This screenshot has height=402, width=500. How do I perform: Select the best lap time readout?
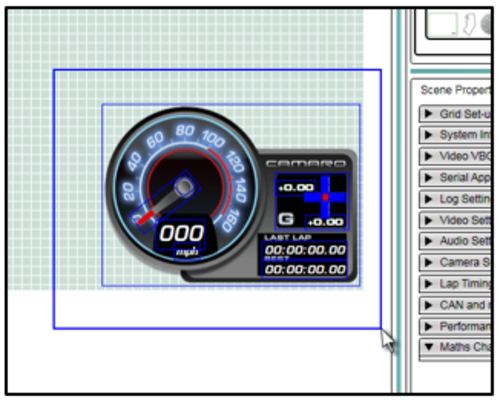click(305, 269)
